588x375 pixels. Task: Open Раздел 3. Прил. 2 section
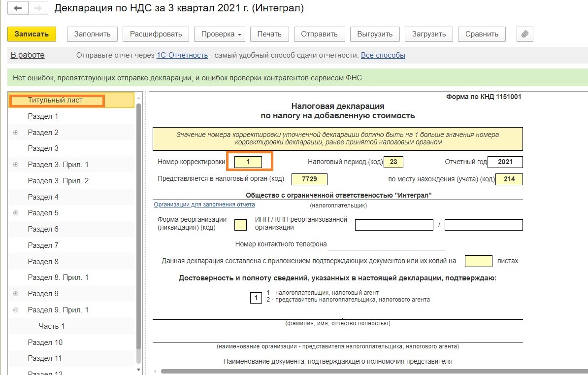click(71, 180)
